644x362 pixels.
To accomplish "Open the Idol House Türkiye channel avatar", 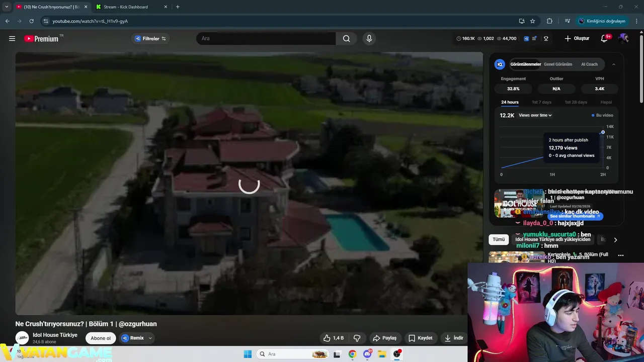I will click(22, 338).
